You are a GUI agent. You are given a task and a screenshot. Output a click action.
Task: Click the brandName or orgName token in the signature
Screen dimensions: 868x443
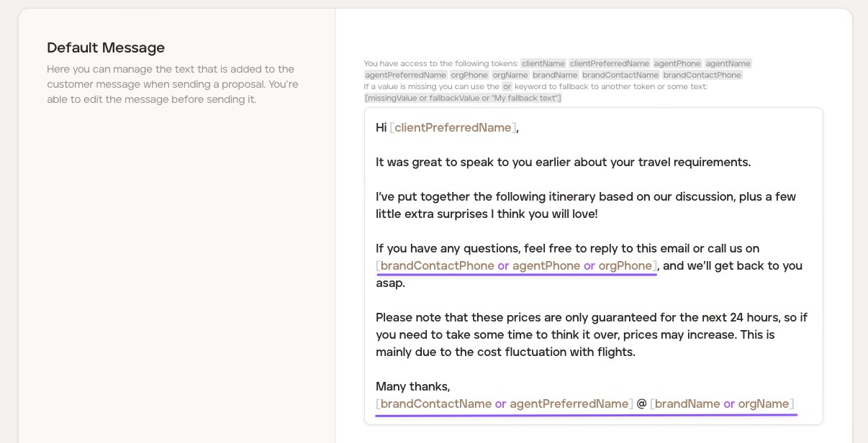[721, 404]
